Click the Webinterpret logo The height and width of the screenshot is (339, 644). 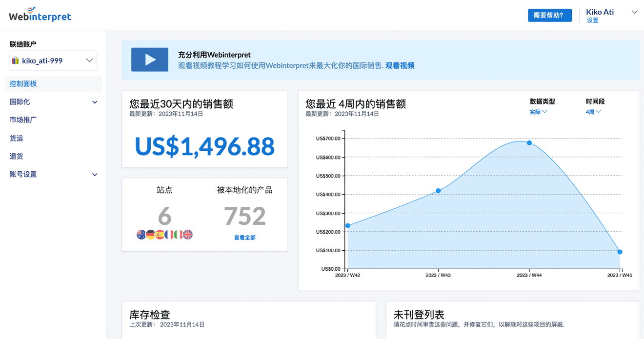[40, 15]
